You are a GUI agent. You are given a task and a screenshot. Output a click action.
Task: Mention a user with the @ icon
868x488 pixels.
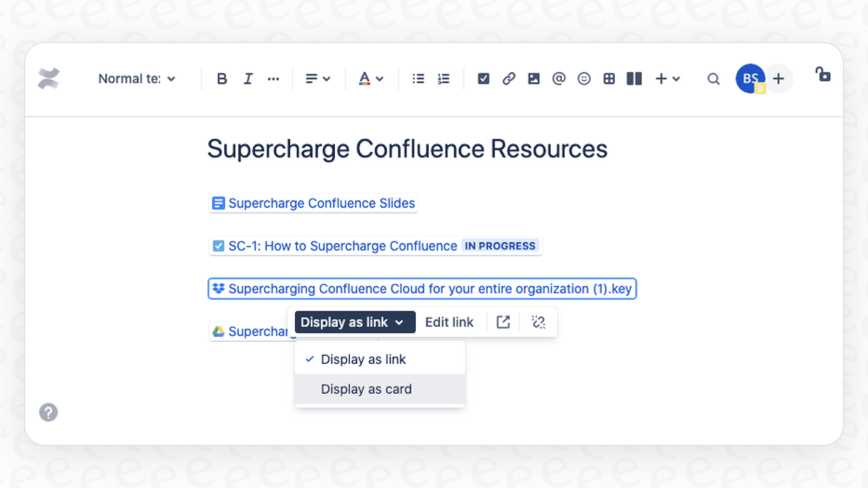coord(559,78)
